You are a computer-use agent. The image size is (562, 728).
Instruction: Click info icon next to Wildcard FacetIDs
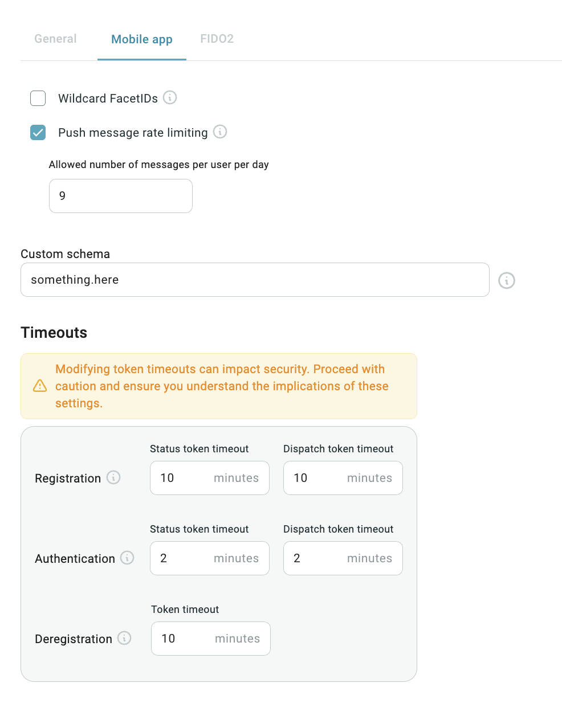click(x=170, y=97)
